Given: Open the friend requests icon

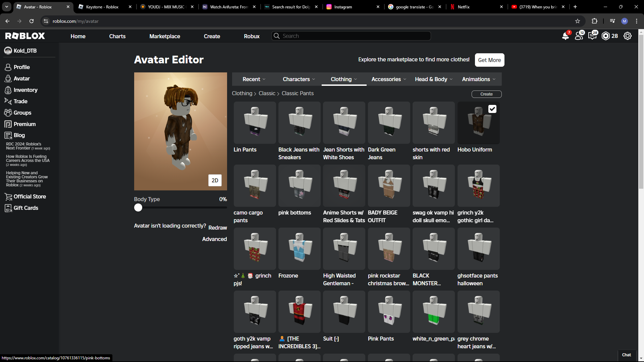Looking at the screenshot, I should click(579, 36).
